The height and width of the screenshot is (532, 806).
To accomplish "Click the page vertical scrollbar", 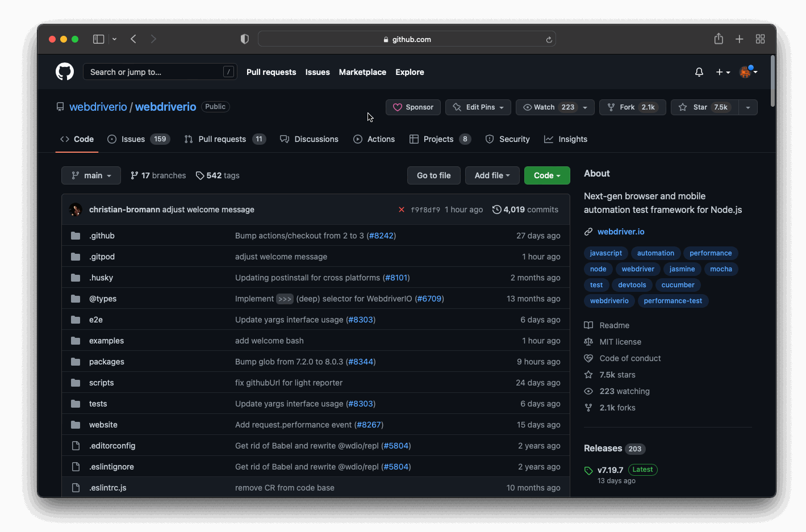I will (772, 81).
